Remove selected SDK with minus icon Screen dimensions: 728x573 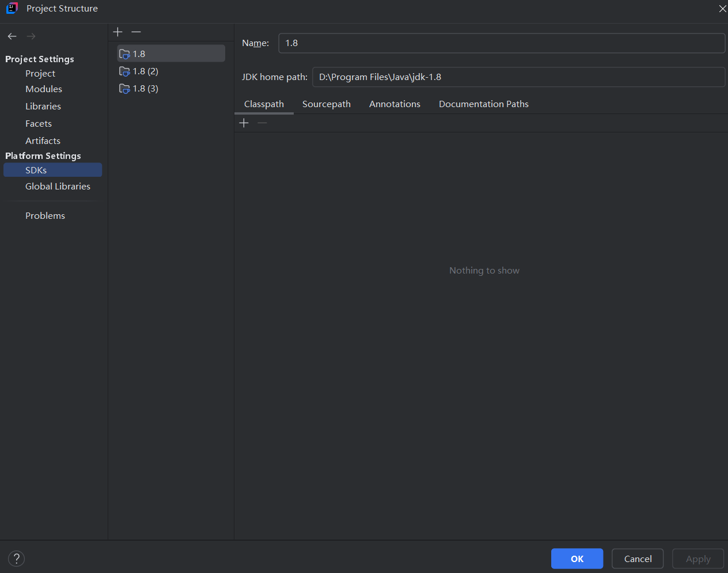[136, 32]
